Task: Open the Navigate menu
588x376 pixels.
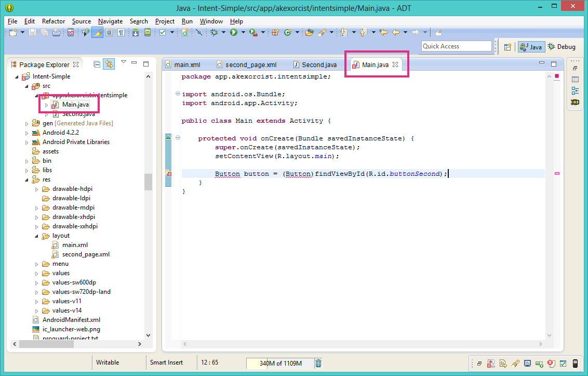Action: pos(110,21)
